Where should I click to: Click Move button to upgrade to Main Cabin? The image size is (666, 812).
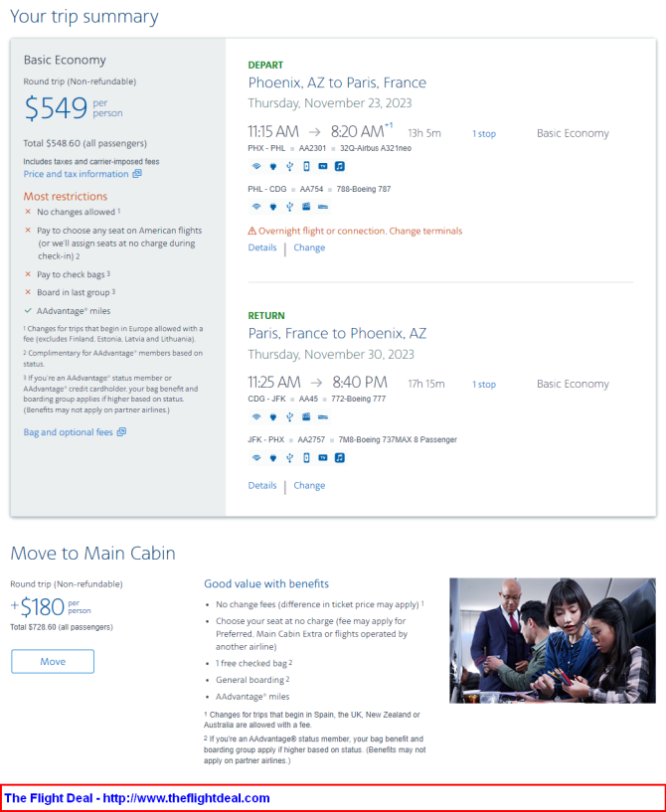[x=53, y=661]
